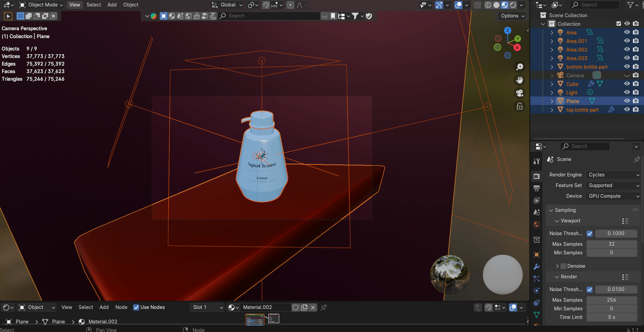Expand the Denoise subpanel
This screenshot has height=332, width=644.
pyautogui.click(x=557, y=266)
